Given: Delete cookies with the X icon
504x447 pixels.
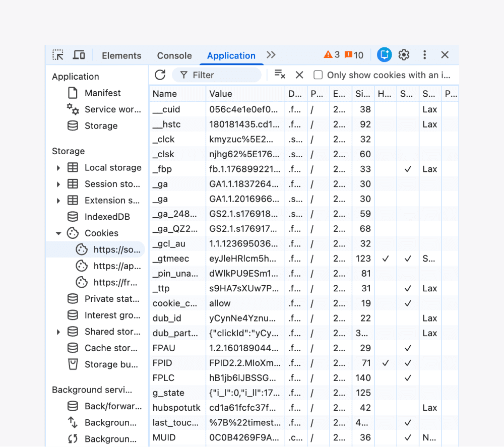Looking at the screenshot, I should click(299, 75).
